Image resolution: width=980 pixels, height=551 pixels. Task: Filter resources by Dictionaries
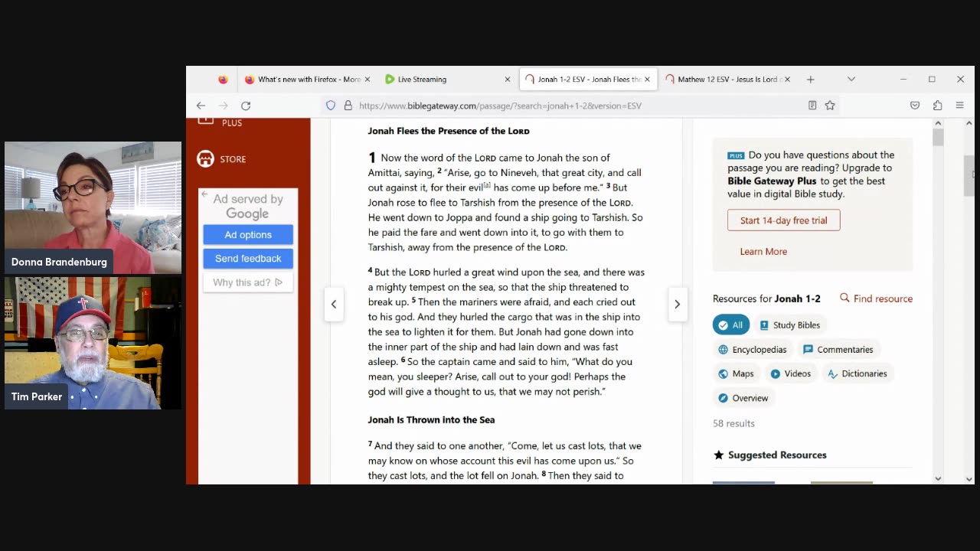tap(857, 374)
